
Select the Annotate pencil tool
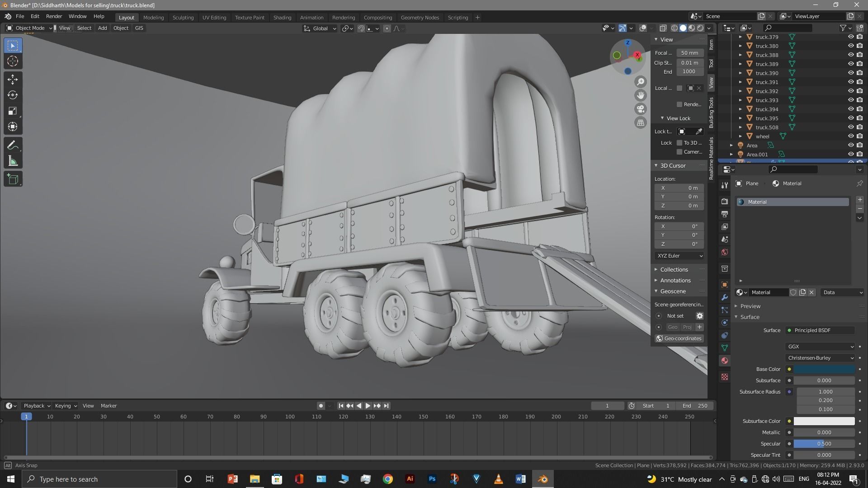13,145
